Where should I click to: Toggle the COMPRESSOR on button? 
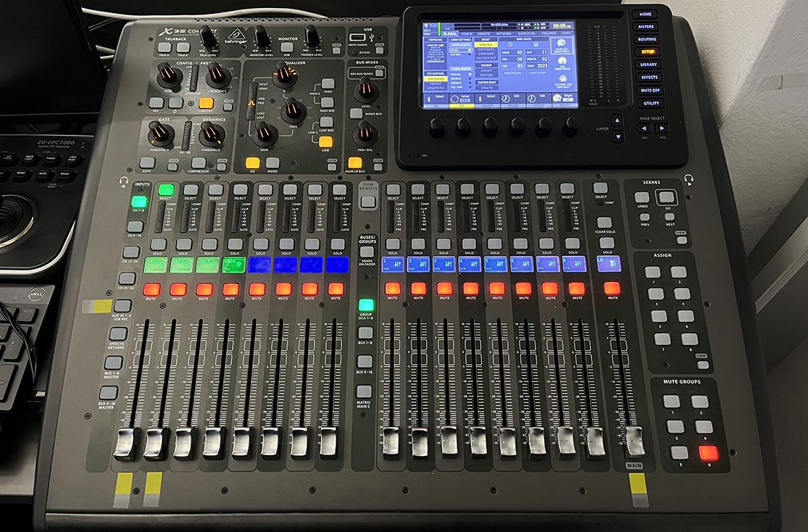click(x=199, y=163)
